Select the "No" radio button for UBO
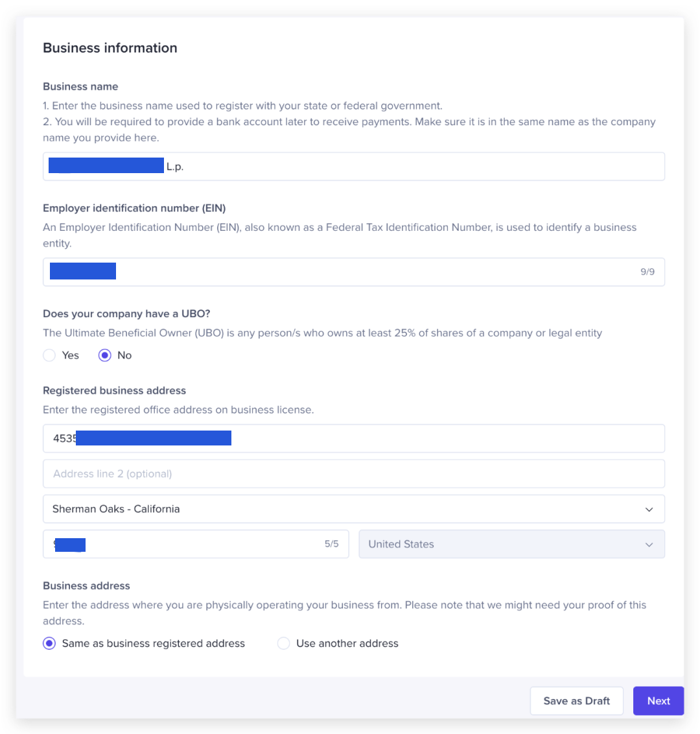 point(105,355)
